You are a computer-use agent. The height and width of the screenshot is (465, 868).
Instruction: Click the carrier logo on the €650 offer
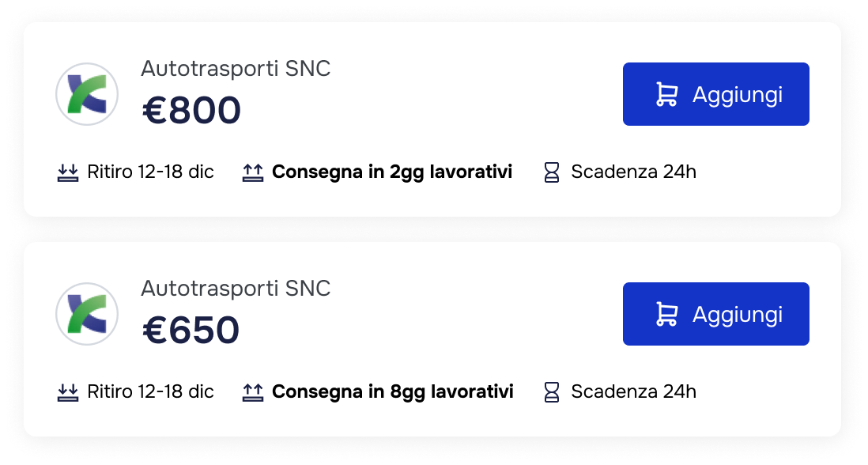pos(87,314)
